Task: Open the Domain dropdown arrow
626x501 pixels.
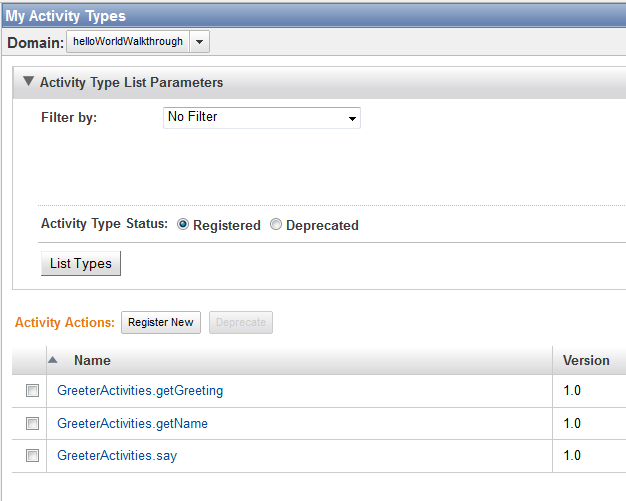Action: (199, 42)
